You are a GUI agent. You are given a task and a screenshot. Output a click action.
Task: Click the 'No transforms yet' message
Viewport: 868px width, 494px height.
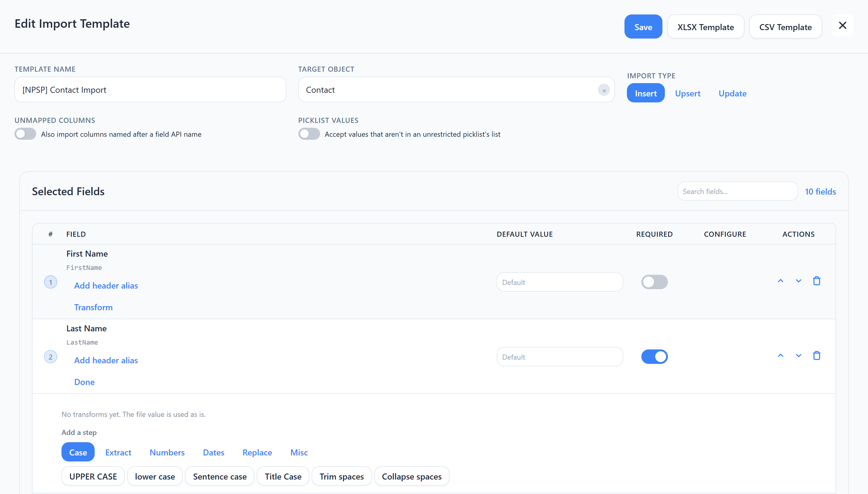tap(134, 414)
